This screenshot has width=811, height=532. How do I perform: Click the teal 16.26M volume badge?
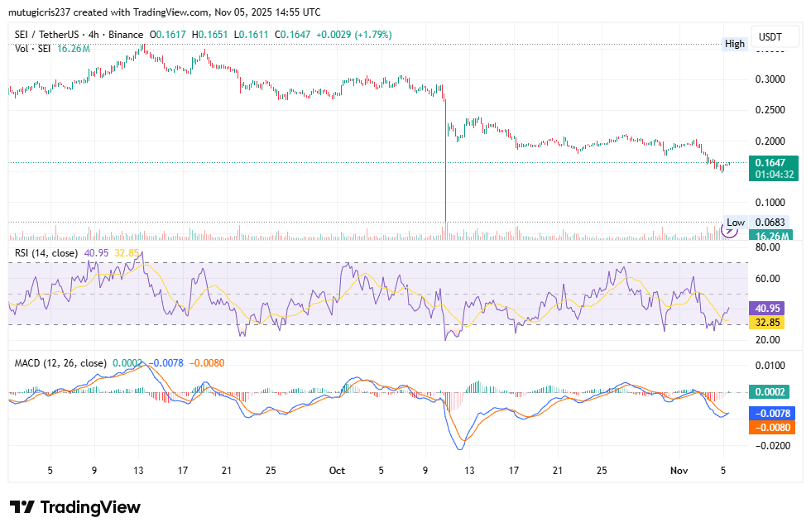pyautogui.click(x=774, y=237)
